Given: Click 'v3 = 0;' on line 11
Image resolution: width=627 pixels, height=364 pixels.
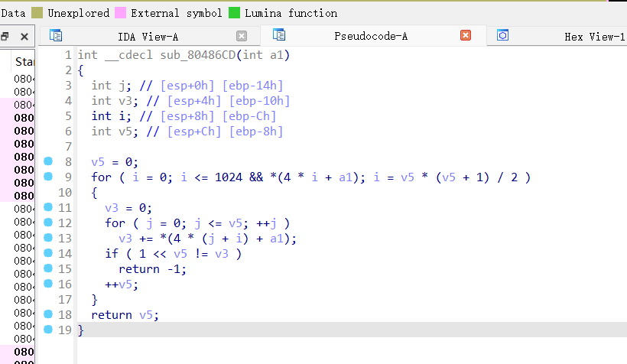Looking at the screenshot, I should click(x=128, y=208).
